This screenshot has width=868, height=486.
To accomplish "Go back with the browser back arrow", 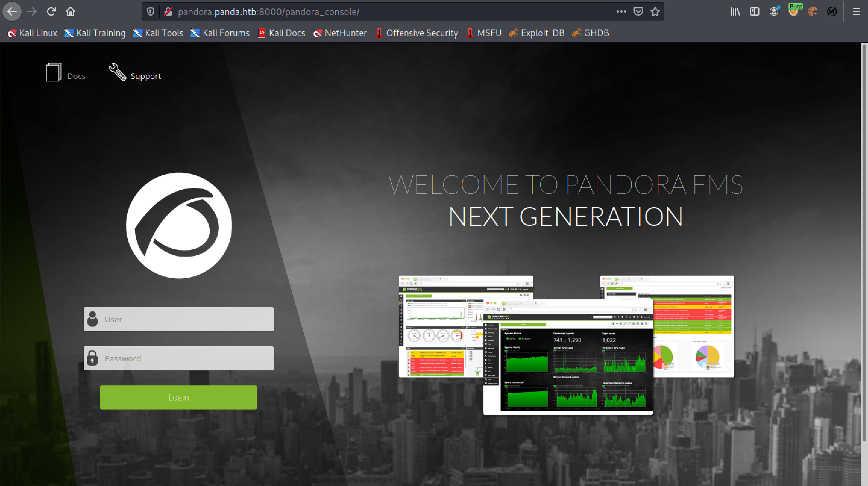I will [12, 12].
